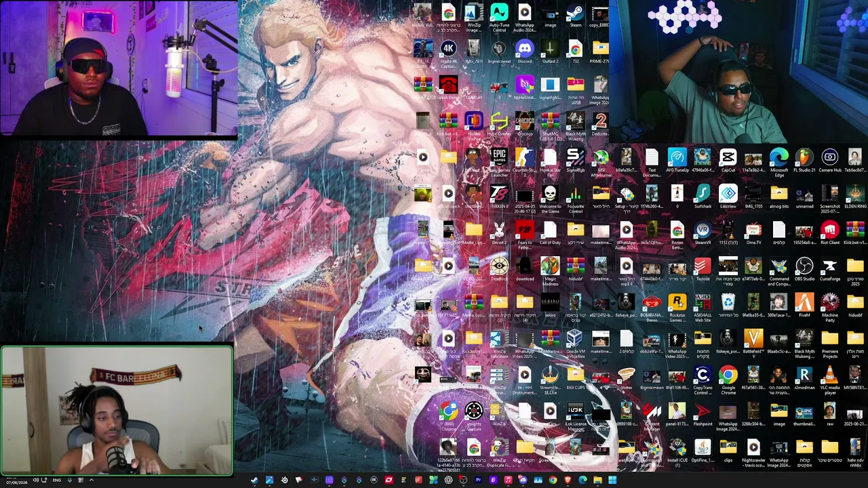Screen dimensions: 868x488
Task: Select the CurseForge desktop shortcut
Action: pos(829,270)
